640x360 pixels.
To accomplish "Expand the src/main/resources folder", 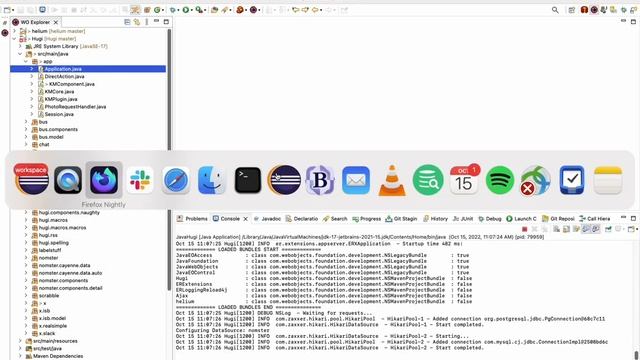I will (20, 341).
